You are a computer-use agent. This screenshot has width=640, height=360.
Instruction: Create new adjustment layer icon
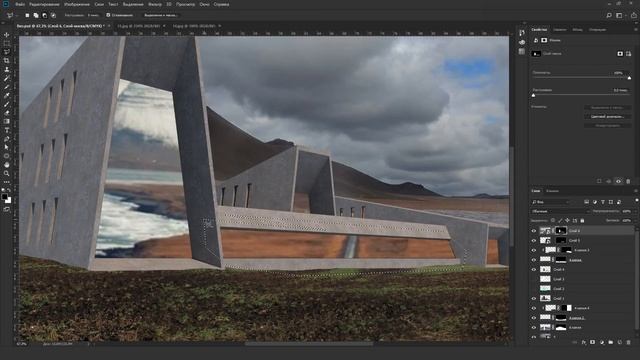click(602, 342)
